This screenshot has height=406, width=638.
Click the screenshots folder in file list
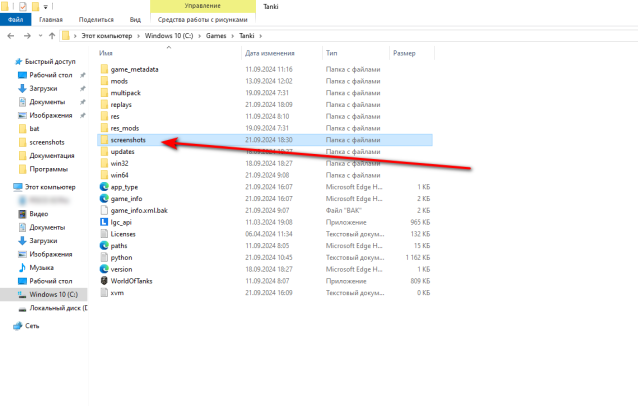(127, 141)
